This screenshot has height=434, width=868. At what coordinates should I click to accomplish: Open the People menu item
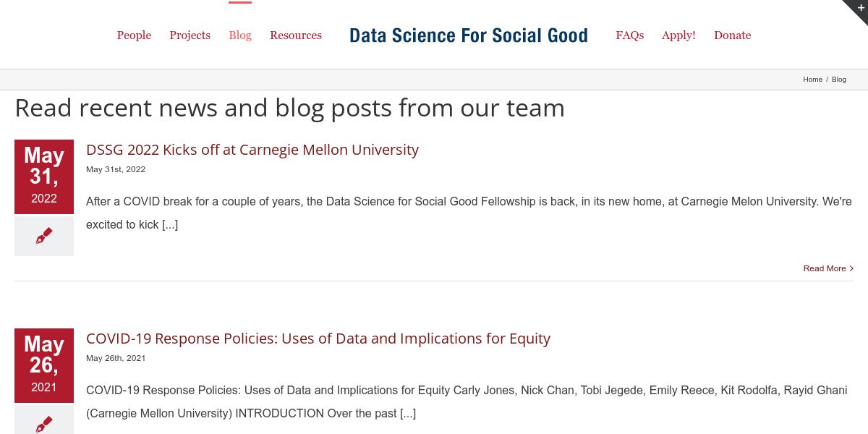point(134,35)
